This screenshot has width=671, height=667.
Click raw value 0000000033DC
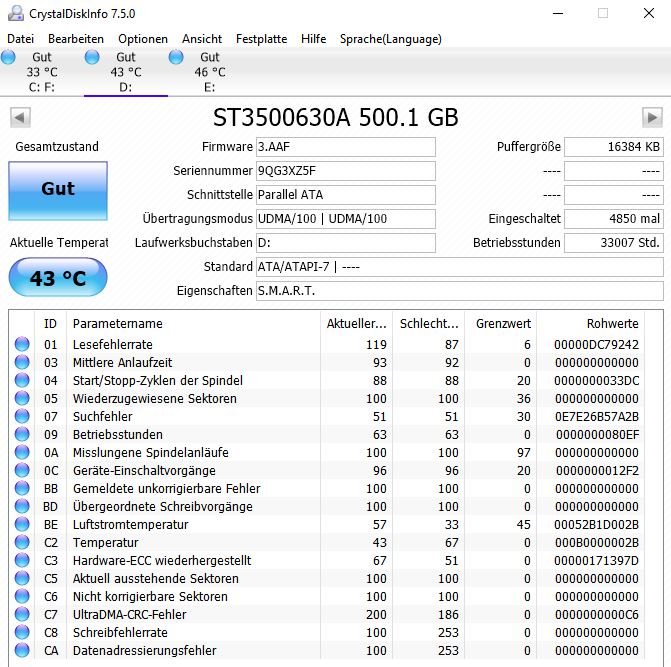tap(597, 380)
